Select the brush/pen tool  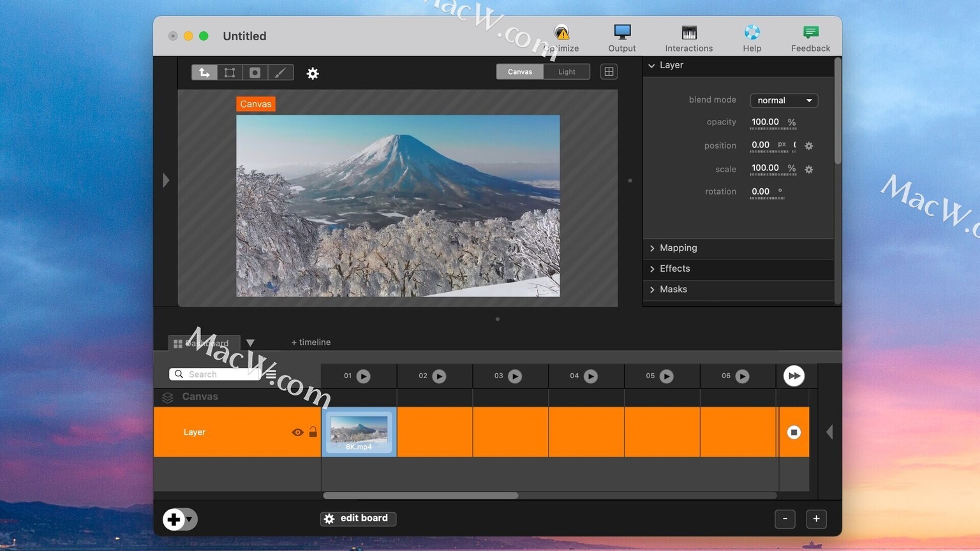[x=280, y=73]
